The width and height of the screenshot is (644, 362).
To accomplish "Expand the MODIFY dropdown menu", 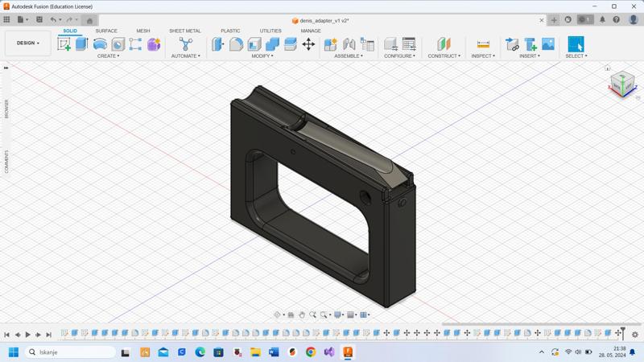I will click(x=262, y=56).
